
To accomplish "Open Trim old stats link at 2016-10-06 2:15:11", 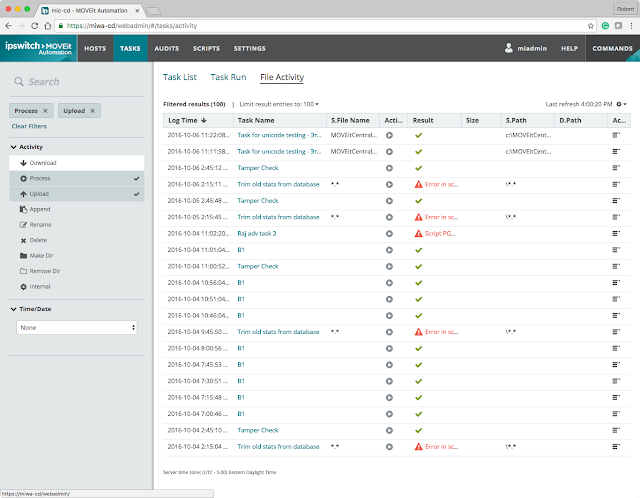I will tap(278, 184).
